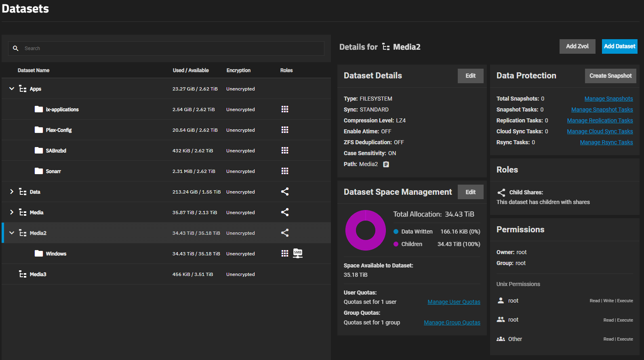Viewport: 644px width, 360px height.
Task: Collapse the Apps dataset tree
Action: click(12, 88)
